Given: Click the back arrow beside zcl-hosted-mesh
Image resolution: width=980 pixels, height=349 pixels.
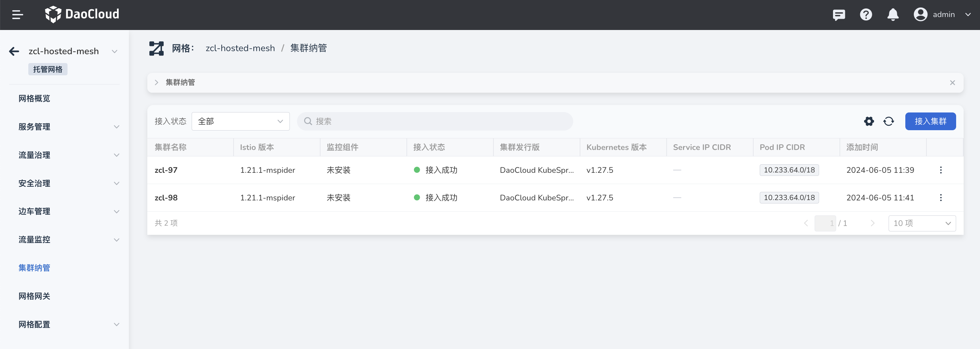Looking at the screenshot, I should point(14,51).
